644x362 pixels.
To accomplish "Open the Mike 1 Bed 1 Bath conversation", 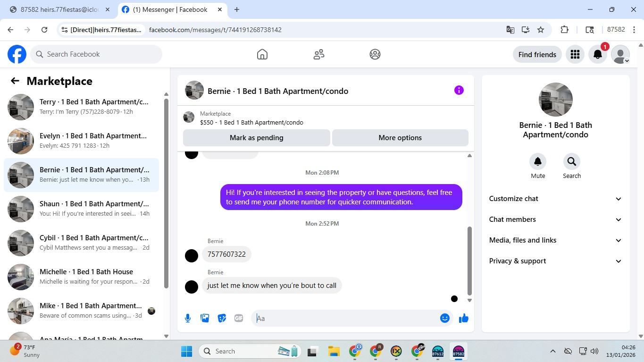I will click(x=81, y=311).
